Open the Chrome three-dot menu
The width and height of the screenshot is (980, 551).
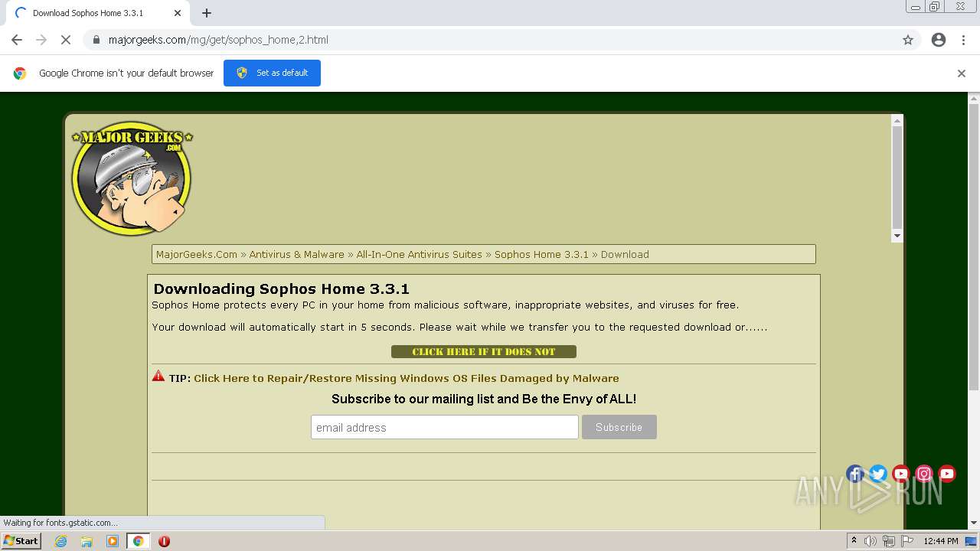point(963,40)
